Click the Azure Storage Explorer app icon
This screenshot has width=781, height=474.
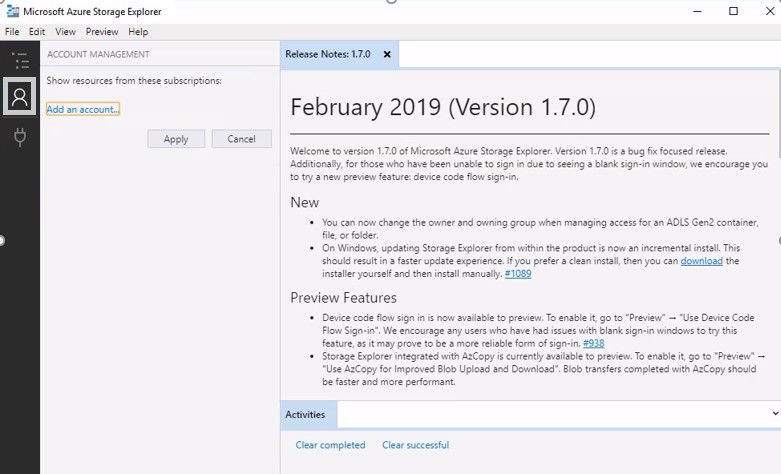coord(12,11)
